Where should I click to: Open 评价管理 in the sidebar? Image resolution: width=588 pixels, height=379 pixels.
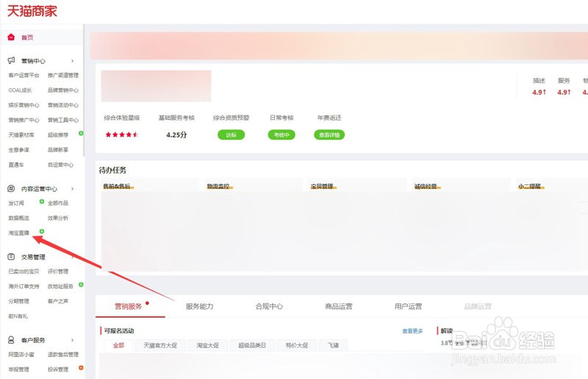point(58,272)
